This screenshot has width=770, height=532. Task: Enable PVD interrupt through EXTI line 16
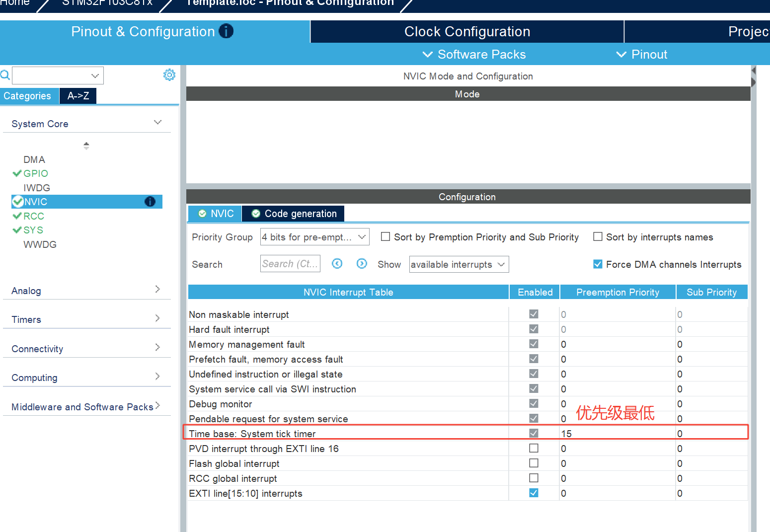click(x=534, y=448)
